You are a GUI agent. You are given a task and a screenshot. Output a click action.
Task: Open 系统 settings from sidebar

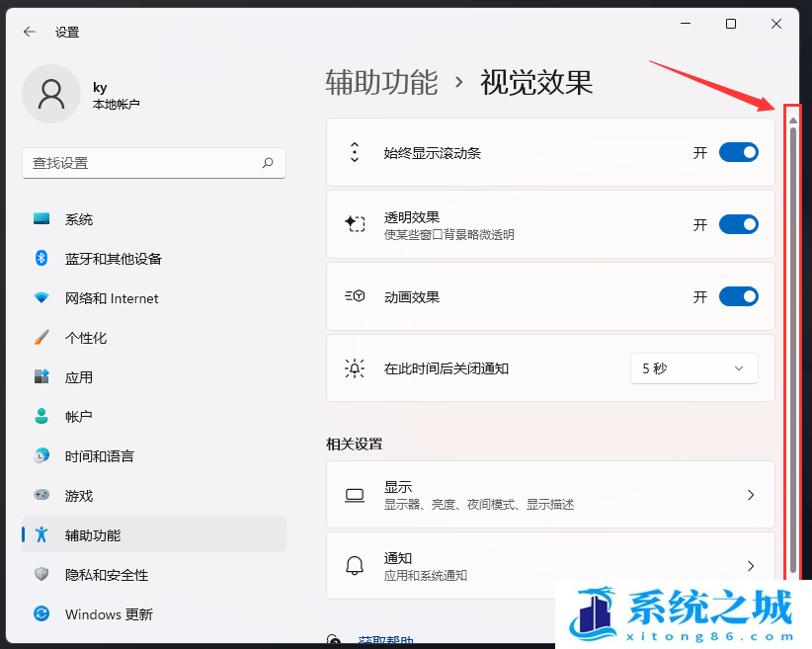pyautogui.click(x=79, y=219)
